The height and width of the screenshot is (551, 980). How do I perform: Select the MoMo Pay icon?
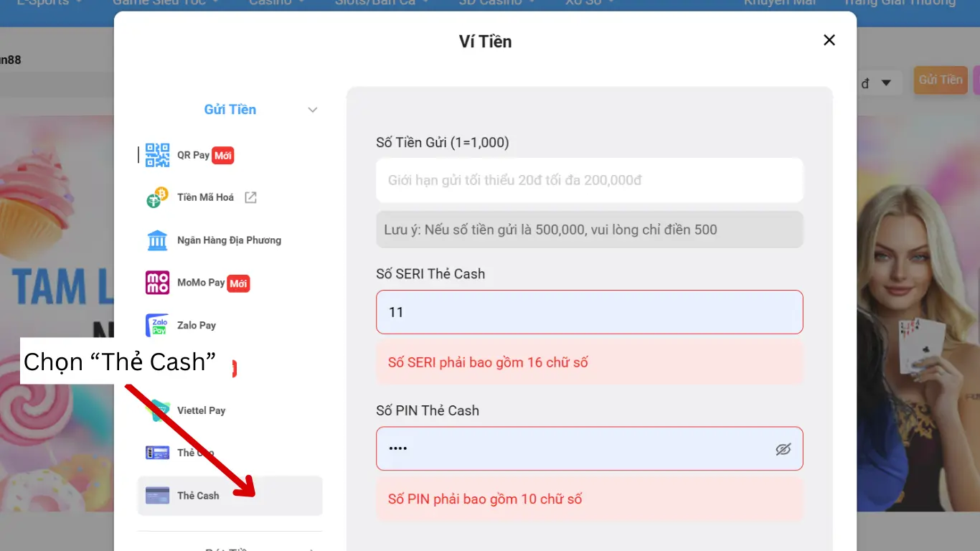pyautogui.click(x=156, y=283)
